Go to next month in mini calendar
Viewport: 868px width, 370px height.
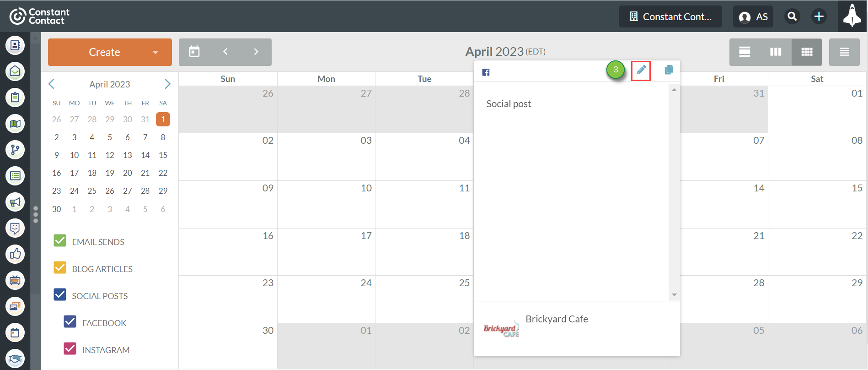(x=167, y=84)
